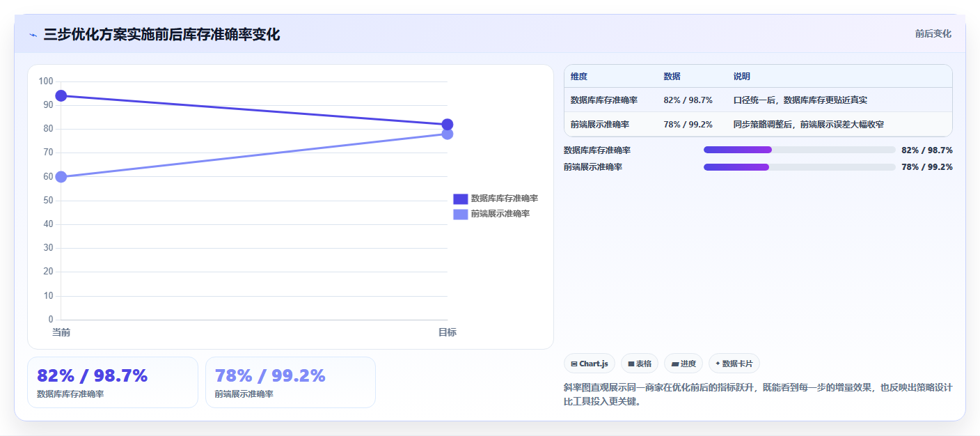The image size is (980, 436).
Task: Click the 100 y-axis tick label
Action: (46, 81)
